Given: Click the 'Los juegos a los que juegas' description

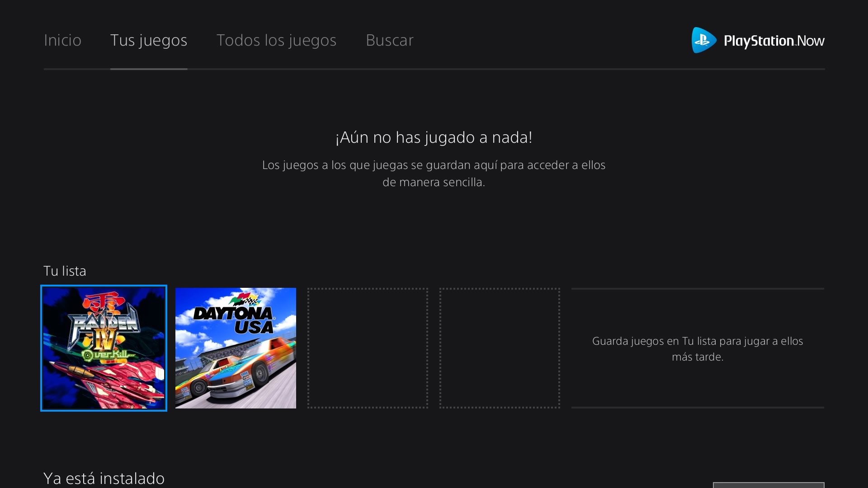Looking at the screenshot, I should 434,174.
